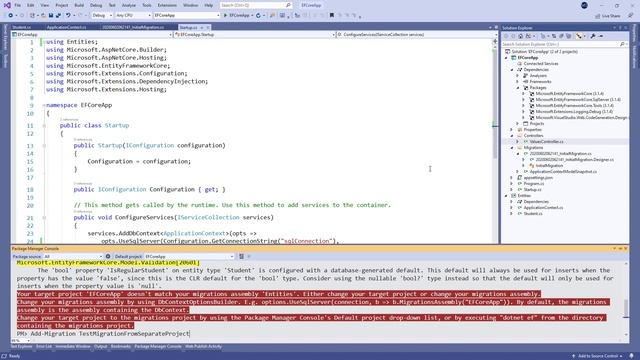Click the notifications bell in status bar

pyautogui.click(x=631, y=356)
